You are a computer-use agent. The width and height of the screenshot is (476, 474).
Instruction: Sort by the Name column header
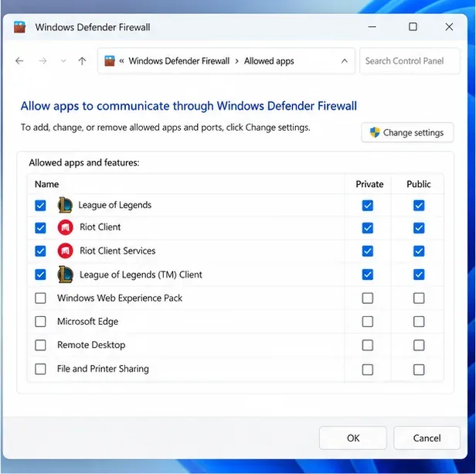click(46, 184)
